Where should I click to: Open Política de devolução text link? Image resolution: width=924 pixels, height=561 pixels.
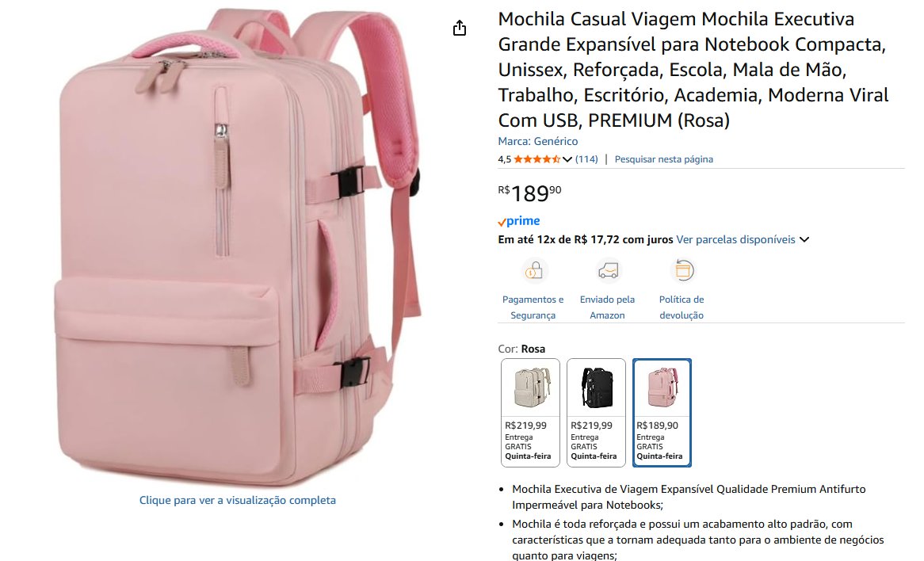pos(682,307)
